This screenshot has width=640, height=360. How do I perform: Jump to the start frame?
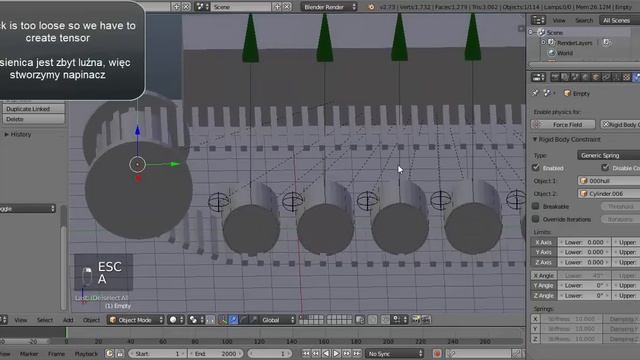tap(306, 353)
